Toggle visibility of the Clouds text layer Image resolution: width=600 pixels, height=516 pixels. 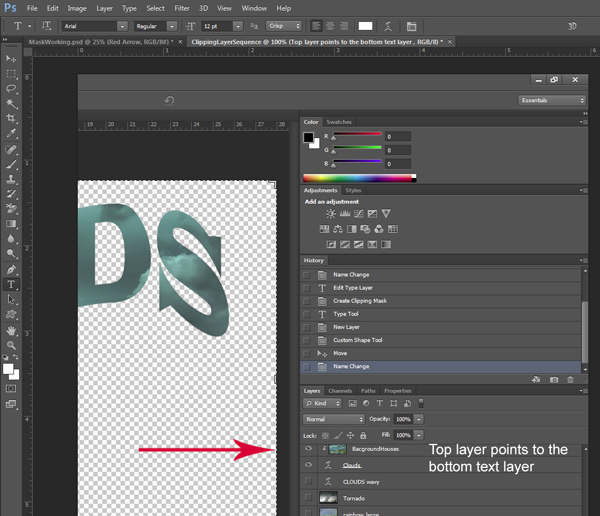tap(308, 466)
